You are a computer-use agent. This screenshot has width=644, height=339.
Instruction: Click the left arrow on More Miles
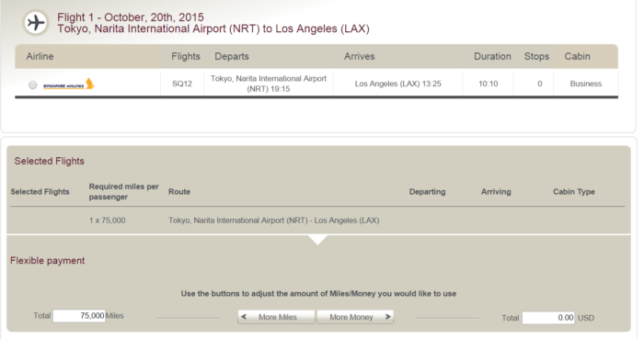coord(244,316)
